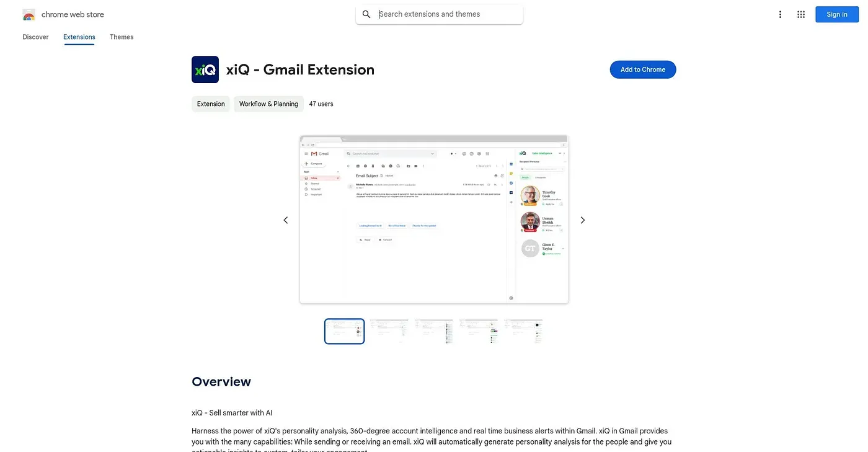This screenshot has width=868, height=452.
Task: Click the xiQ extension logo icon
Action: click(205, 69)
